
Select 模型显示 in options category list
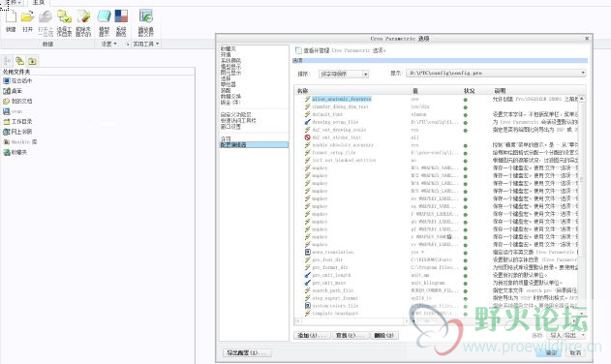231,67
